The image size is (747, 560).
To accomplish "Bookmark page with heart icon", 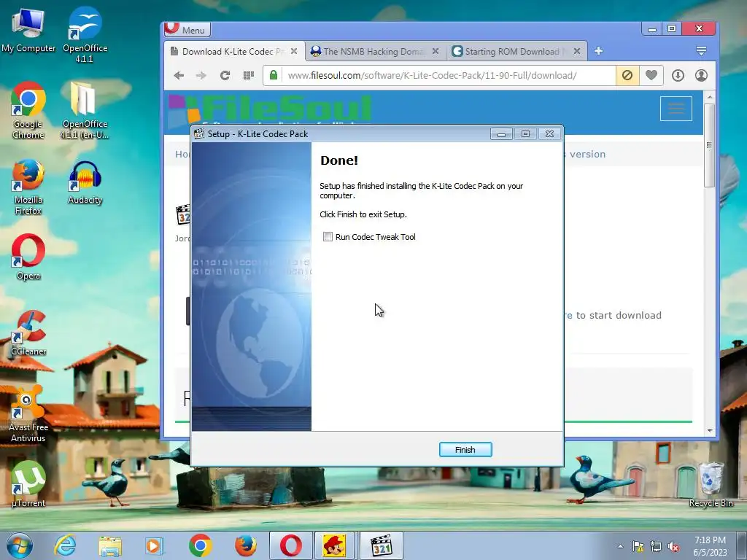I will (x=651, y=75).
